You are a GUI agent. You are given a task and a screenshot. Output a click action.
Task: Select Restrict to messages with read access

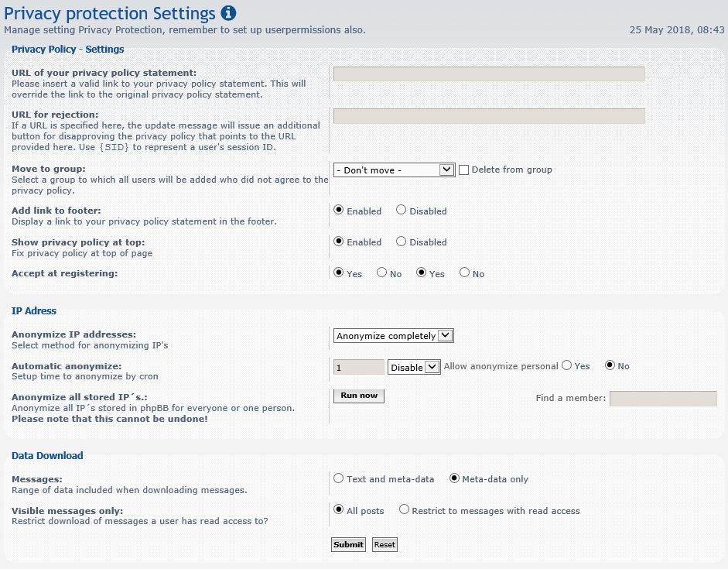(404, 509)
